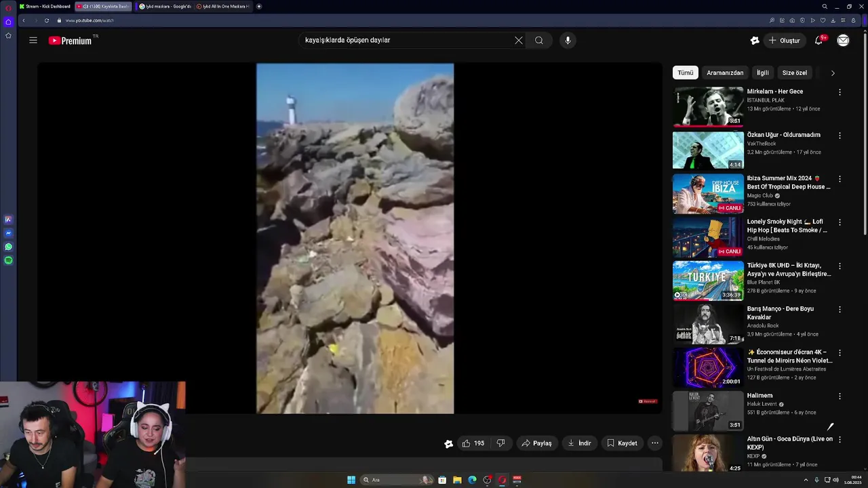Select the İlgili filter chip
868x488 pixels.
point(763,73)
